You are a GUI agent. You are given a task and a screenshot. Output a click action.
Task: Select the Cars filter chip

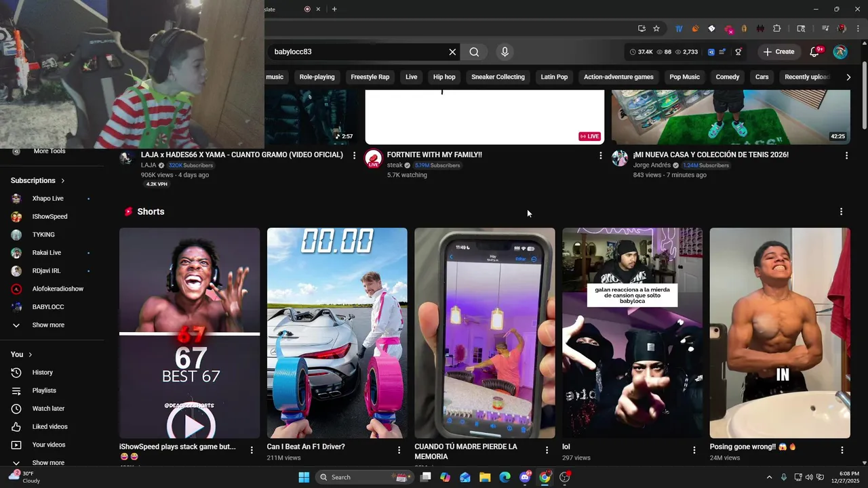762,77
